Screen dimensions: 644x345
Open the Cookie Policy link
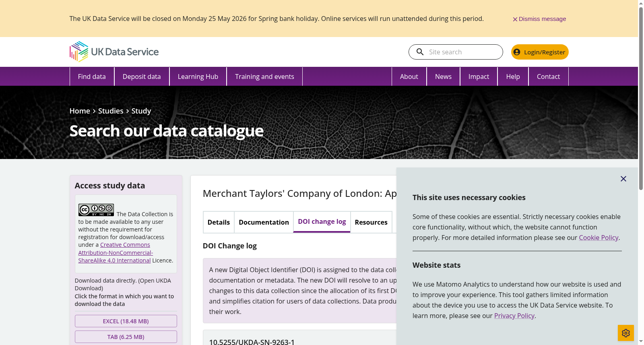599,238
